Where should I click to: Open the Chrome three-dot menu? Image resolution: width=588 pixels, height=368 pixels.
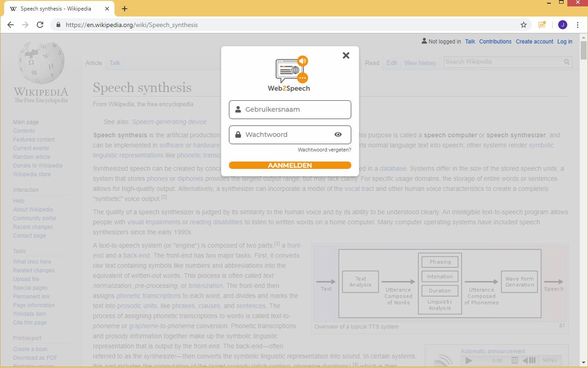point(577,25)
